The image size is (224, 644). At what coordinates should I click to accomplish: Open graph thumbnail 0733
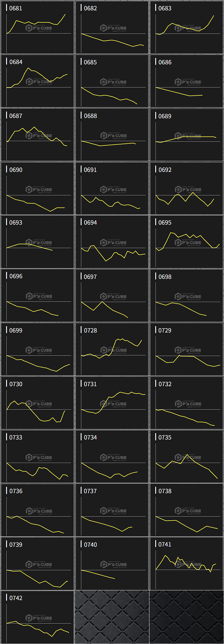[37, 457]
